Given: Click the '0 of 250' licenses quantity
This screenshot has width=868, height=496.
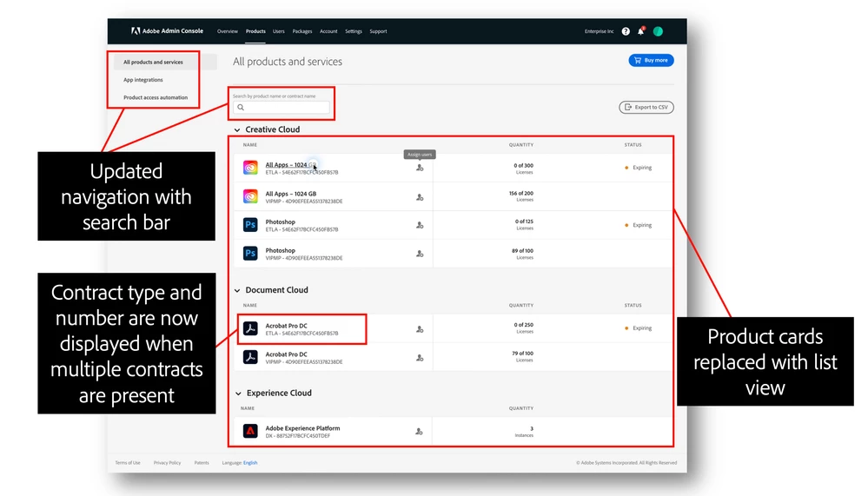Looking at the screenshot, I should coord(523,325).
